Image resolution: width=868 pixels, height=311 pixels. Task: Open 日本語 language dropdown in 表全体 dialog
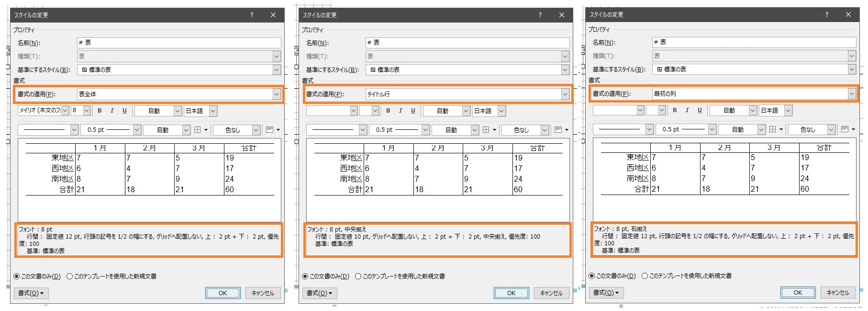point(200,111)
